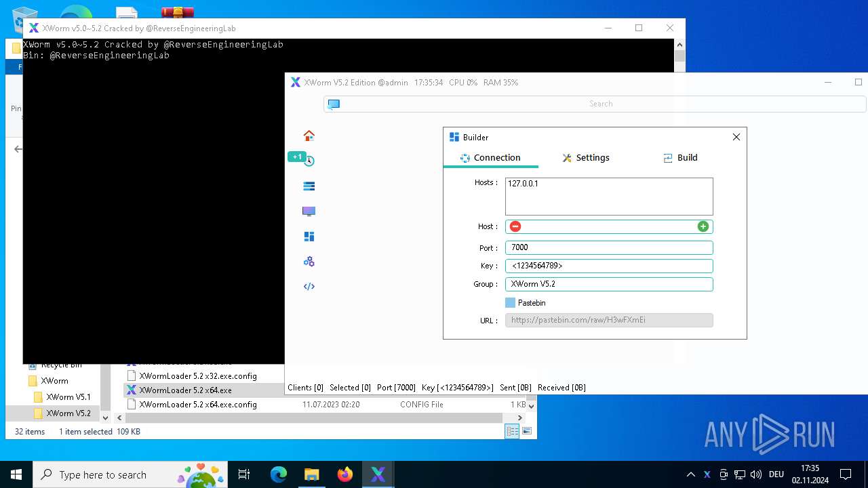Open the monitor screen sidebar icon
Screen dimensions: 868x488
(x=309, y=211)
